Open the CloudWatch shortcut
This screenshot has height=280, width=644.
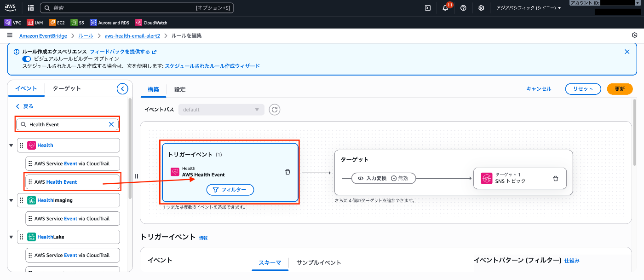(151, 23)
